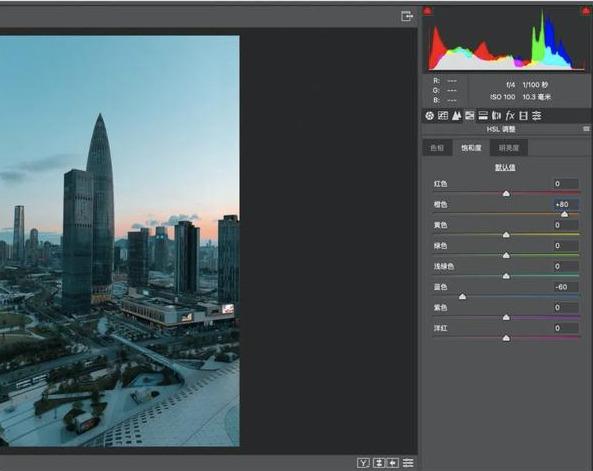Open preview settings menu icon at bottom

point(408,463)
